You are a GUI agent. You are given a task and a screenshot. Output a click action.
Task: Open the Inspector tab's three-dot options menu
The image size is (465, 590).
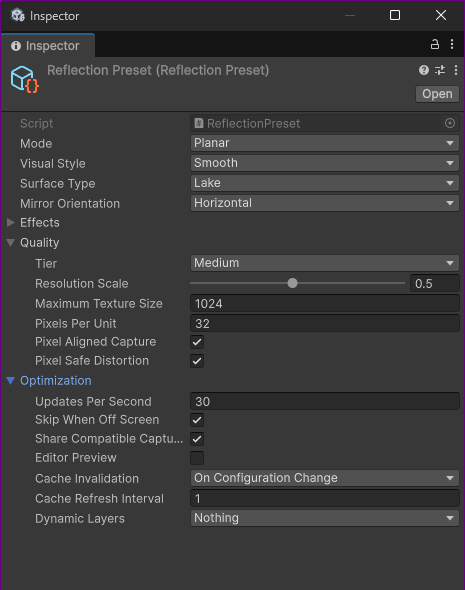click(452, 44)
